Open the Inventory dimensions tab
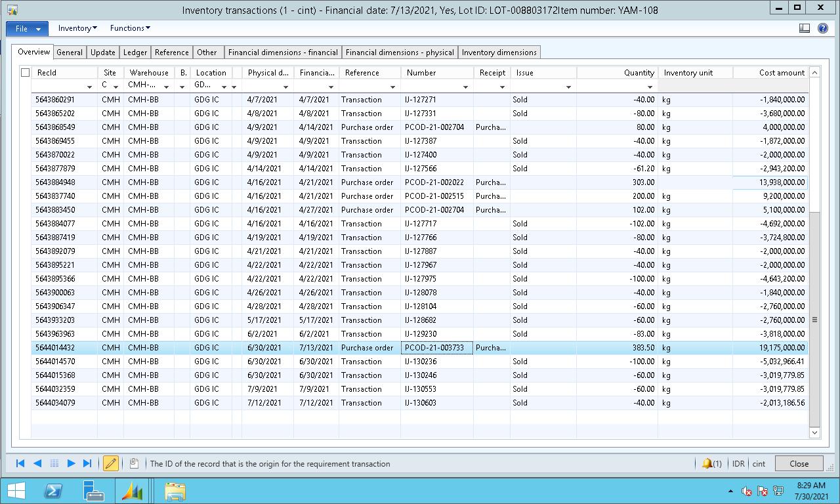This screenshot has width=840, height=504. coord(499,52)
